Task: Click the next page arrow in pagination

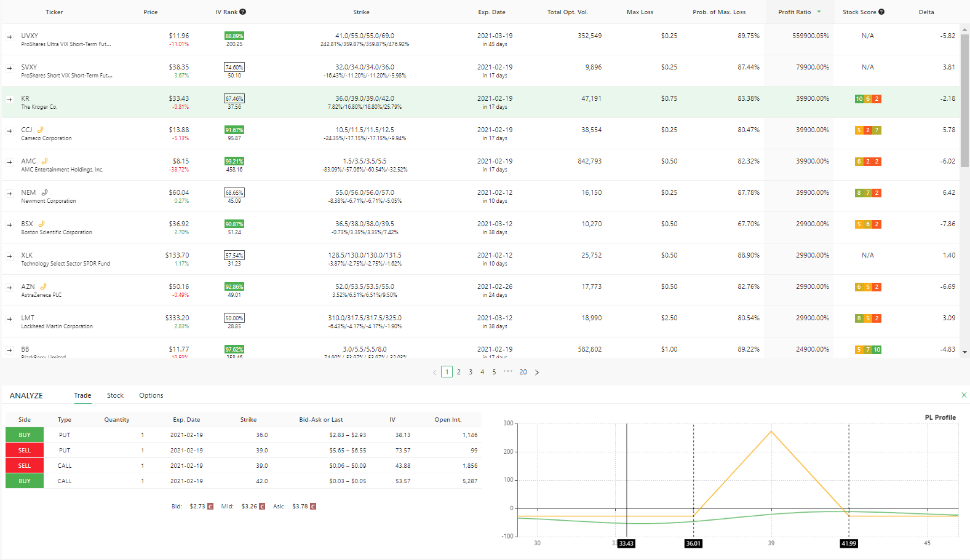Action: click(537, 372)
